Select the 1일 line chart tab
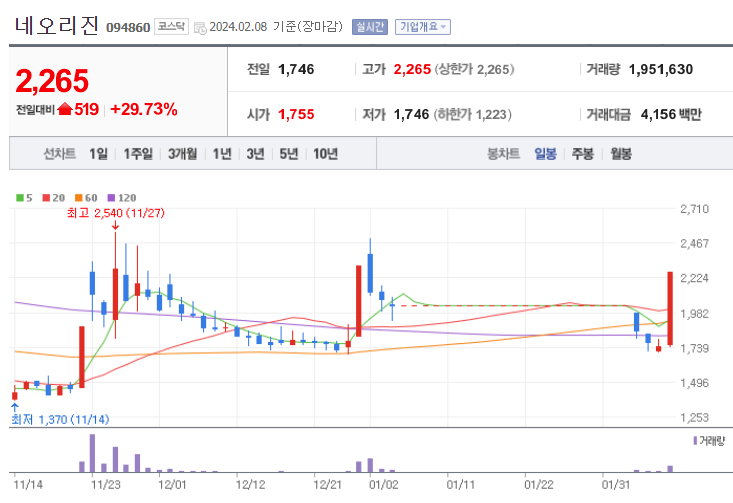The image size is (733, 503). 99,153
